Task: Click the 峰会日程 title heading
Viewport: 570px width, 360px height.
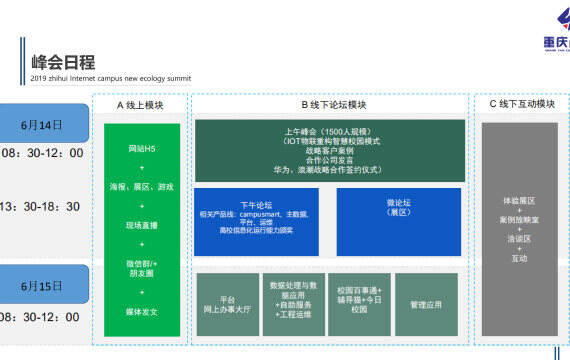Action: click(x=63, y=62)
